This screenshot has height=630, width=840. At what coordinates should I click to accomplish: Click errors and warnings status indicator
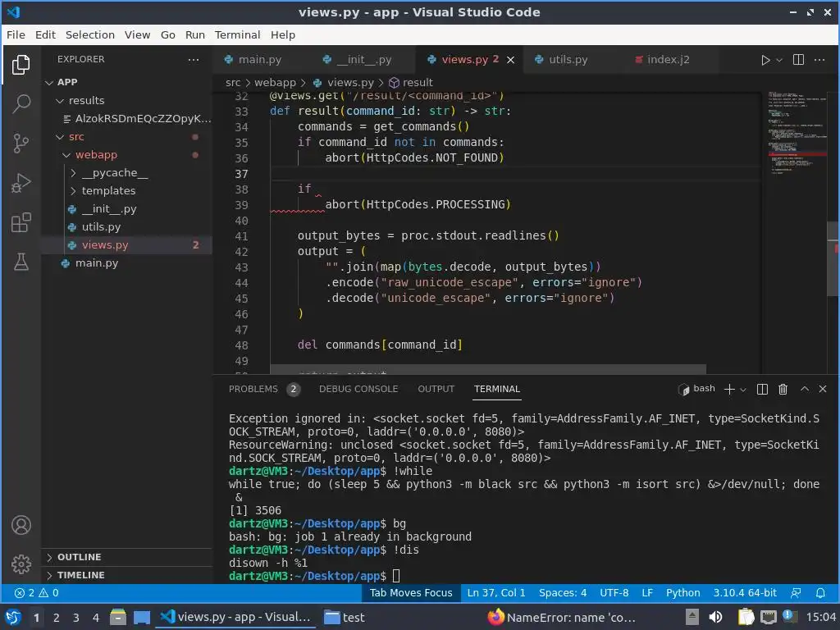pos(36,593)
